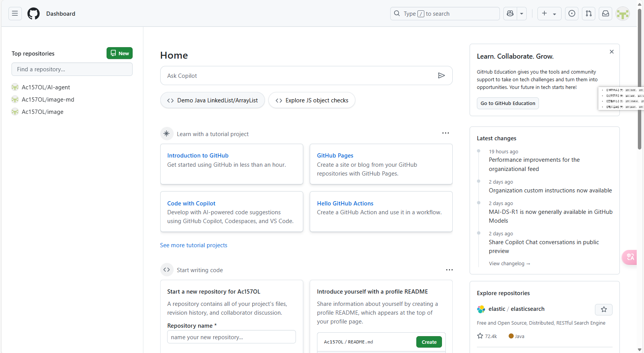This screenshot has width=644, height=353.
Task: Star the elasticsearch repository
Action: 604,309
